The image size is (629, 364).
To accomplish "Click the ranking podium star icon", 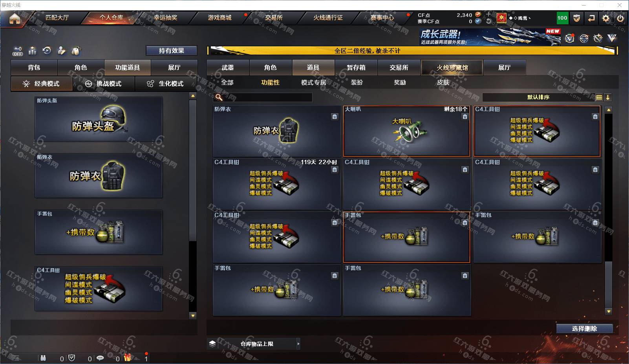I will 33,51.
